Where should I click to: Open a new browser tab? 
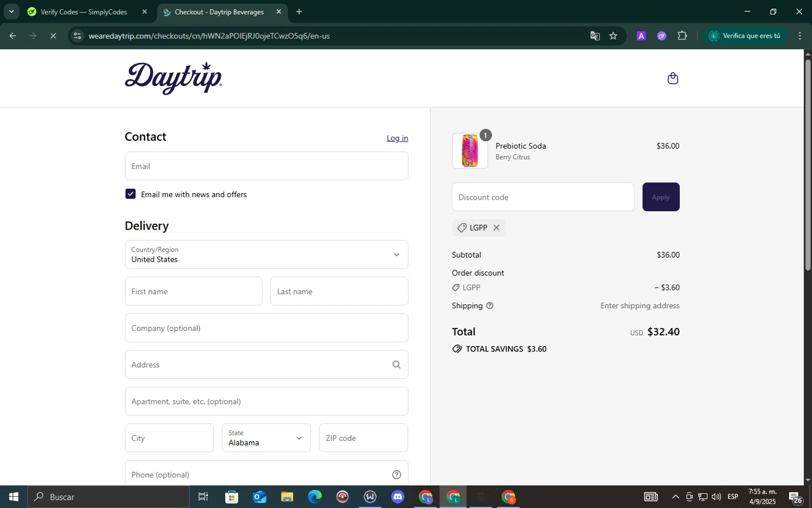[x=299, y=11]
